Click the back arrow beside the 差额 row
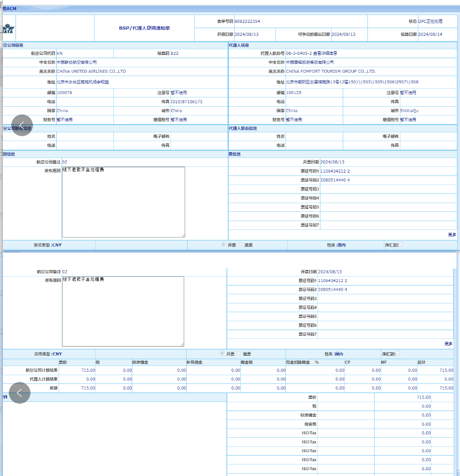460x476 pixels. tap(20, 393)
